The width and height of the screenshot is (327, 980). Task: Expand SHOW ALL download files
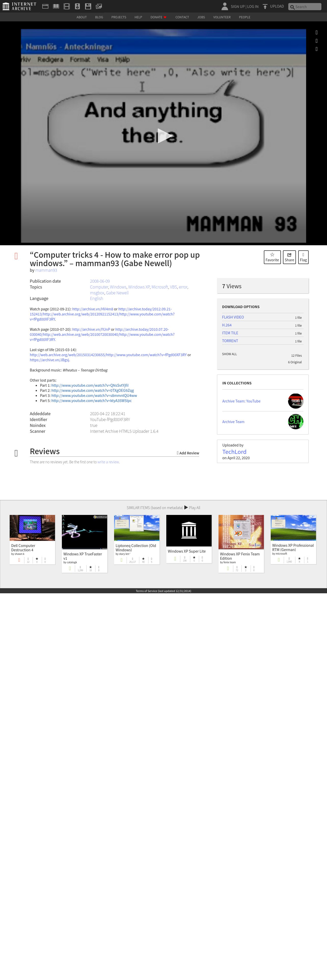tap(229, 354)
